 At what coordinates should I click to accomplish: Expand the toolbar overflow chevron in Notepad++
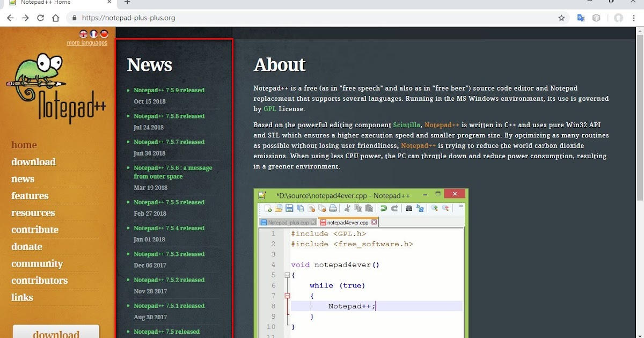tap(460, 207)
